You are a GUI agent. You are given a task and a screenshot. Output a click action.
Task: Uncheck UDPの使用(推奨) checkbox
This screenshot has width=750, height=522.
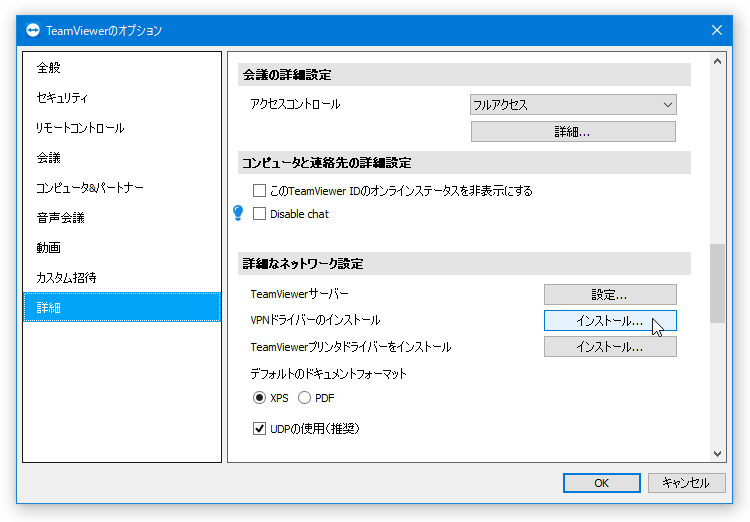point(259,429)
